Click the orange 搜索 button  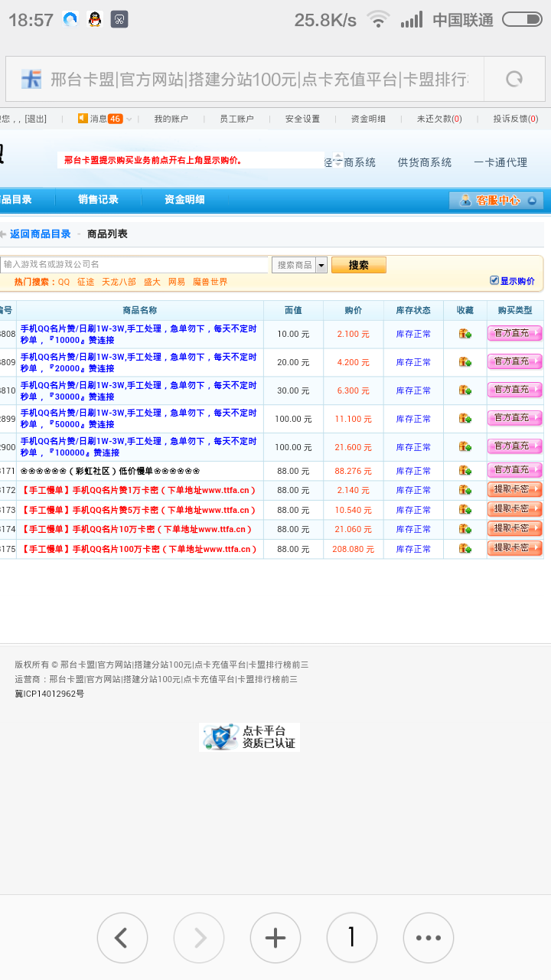tap(358, 265)
